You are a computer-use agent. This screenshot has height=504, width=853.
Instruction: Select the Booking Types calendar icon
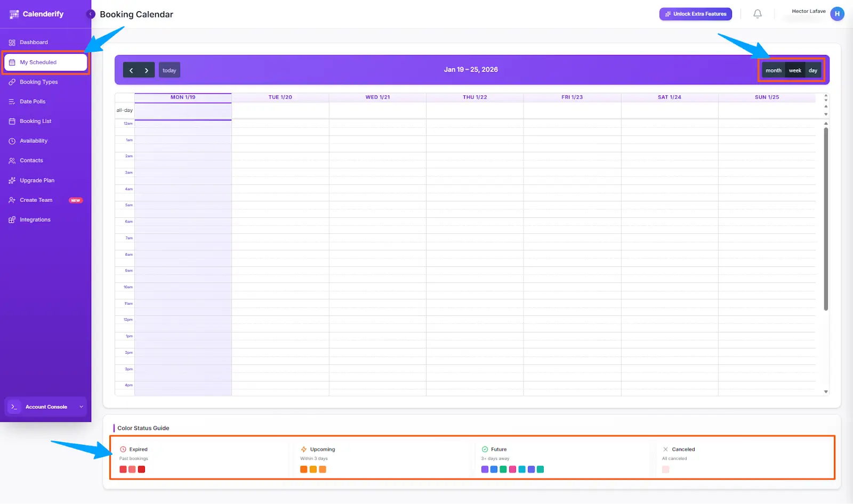(x=12, y=82)
